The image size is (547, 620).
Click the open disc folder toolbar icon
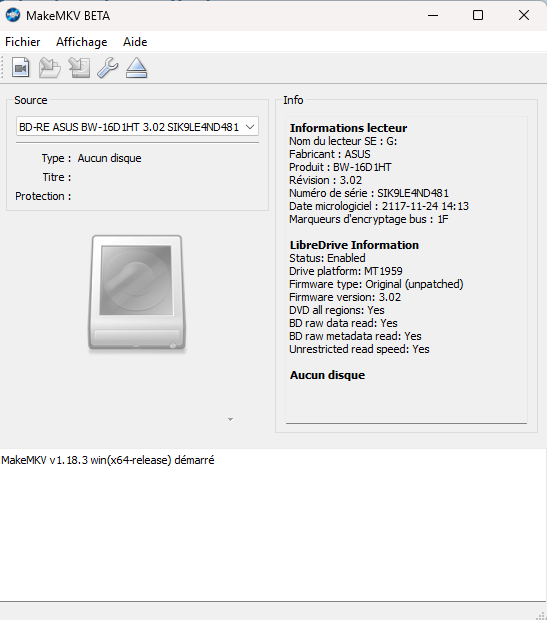(x=50, y=68)
